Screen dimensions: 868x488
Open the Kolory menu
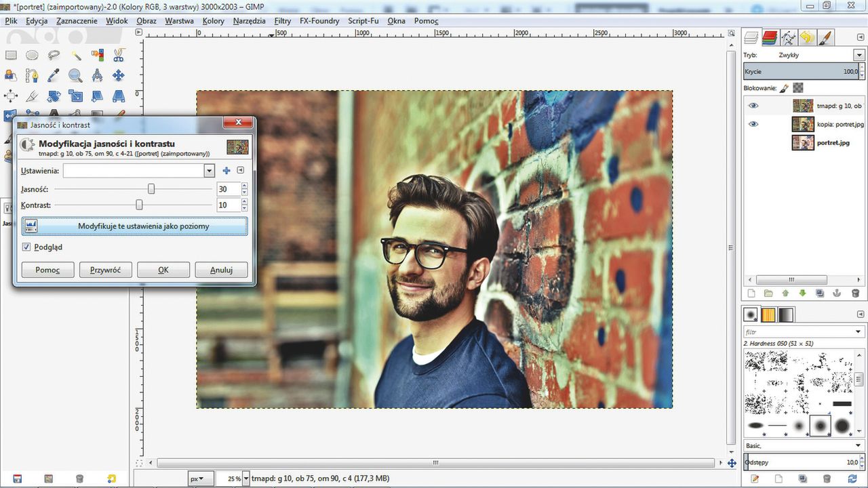pos(214,21)
